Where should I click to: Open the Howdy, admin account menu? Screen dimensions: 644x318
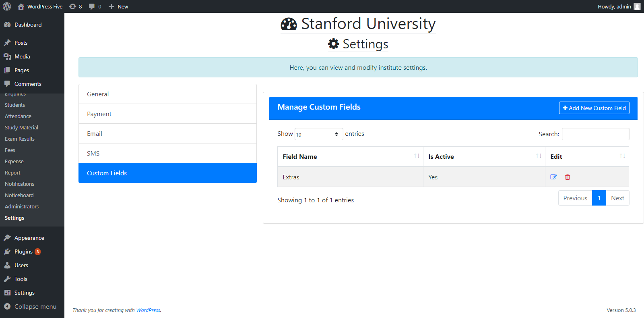619,6
